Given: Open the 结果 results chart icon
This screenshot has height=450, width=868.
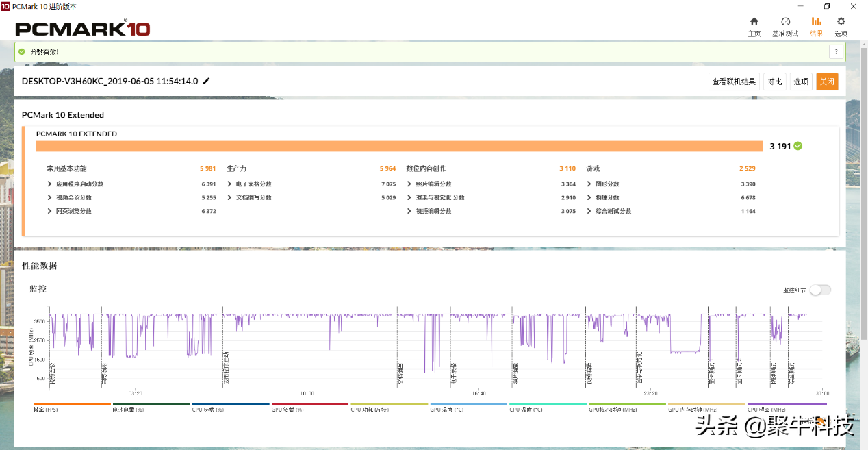Looking at the screenshot, I should point(816,22).
